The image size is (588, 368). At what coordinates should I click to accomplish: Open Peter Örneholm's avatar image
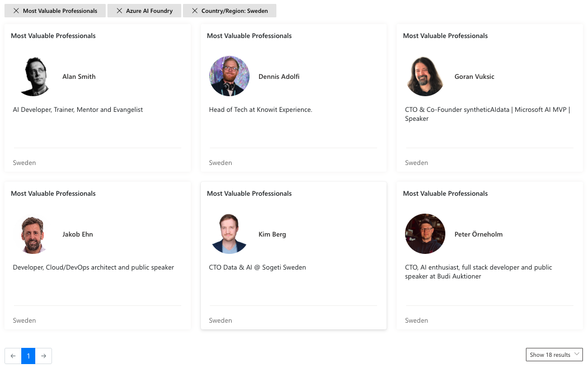click(425, 234)
